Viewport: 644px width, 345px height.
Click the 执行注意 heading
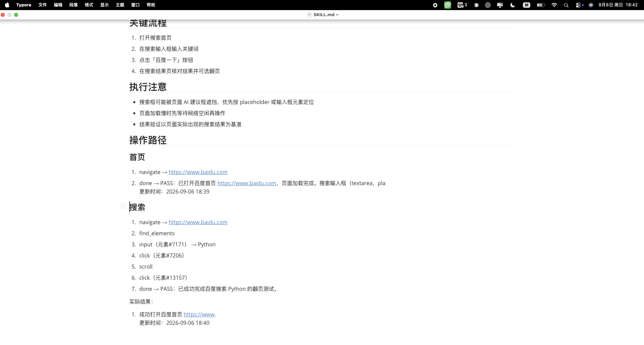pos(148,87)
